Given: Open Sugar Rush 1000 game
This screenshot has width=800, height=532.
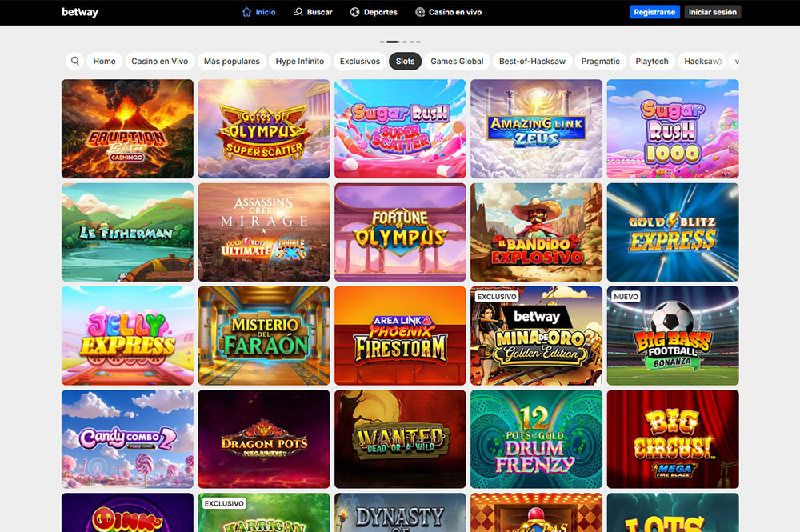Looking at the screenshot, I should (x=673, y=129).
